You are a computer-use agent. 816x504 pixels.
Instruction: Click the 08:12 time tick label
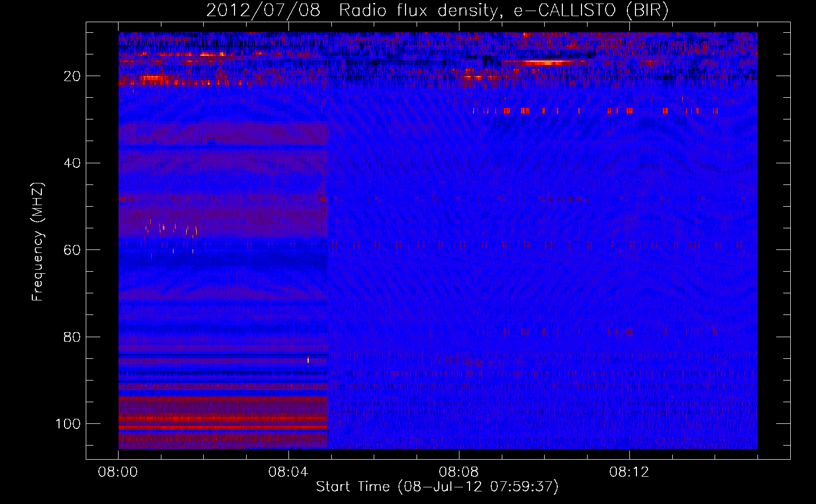point(629,472)
